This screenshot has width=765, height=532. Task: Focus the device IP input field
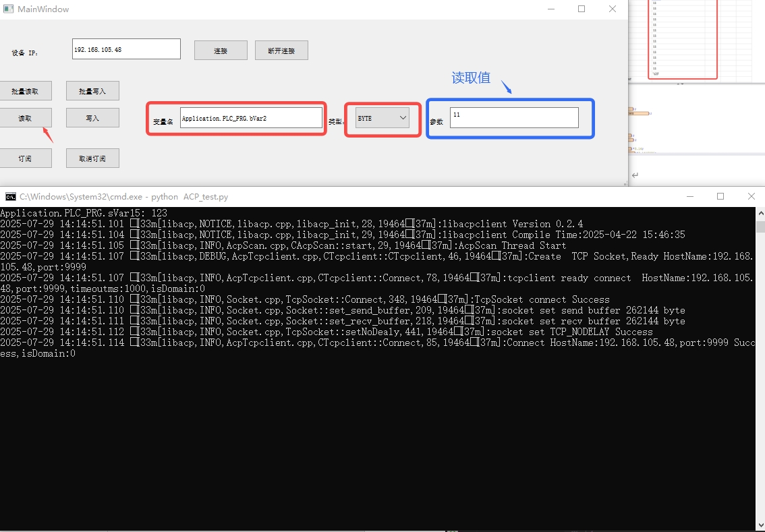coord(126,49)
